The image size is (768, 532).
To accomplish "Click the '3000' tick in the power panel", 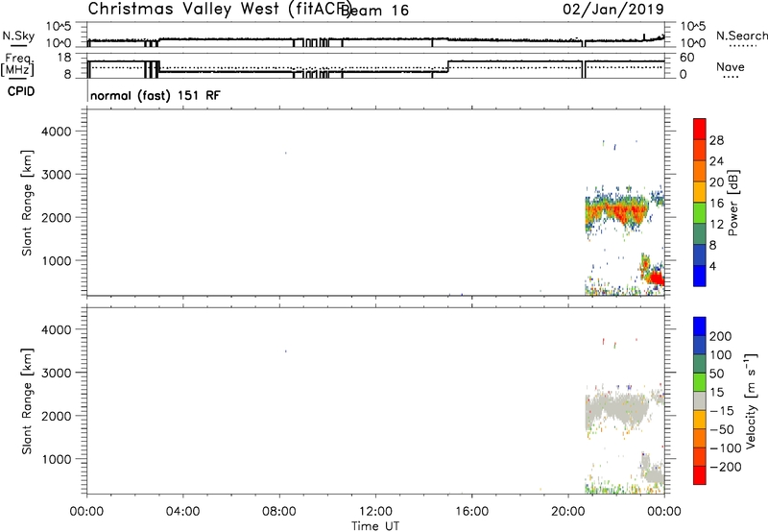I will click(57, 175).
